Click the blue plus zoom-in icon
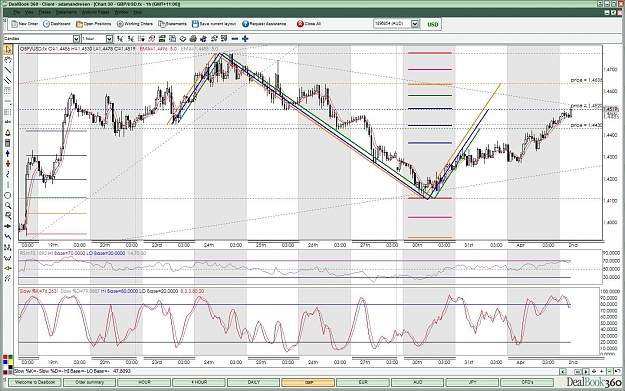The width and height of the screenshot is (625, 391). [x=245, y=39]
